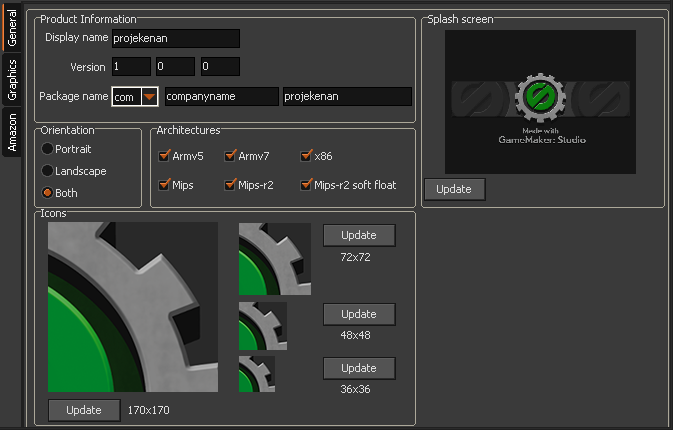Click the splash screen preview image

[540, 102]
